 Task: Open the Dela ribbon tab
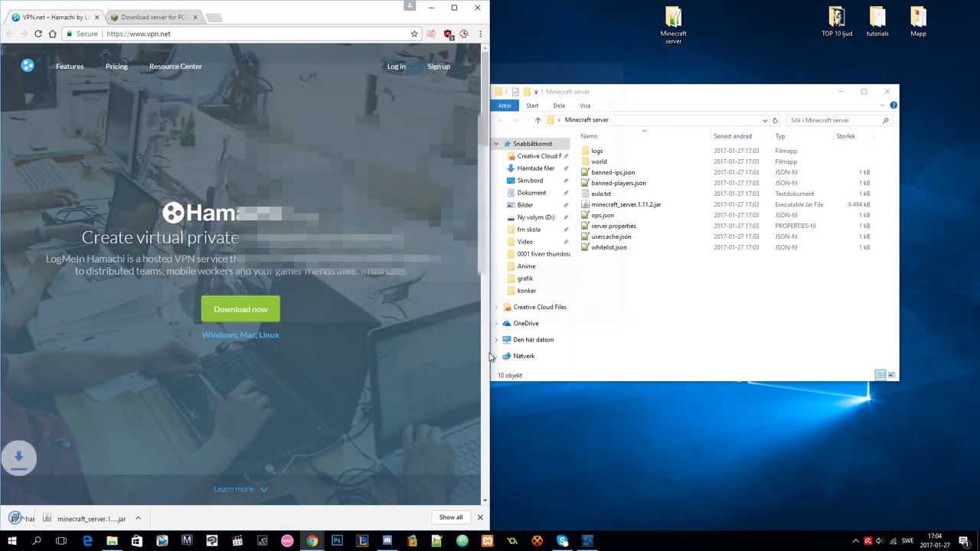tap(559, 106)
